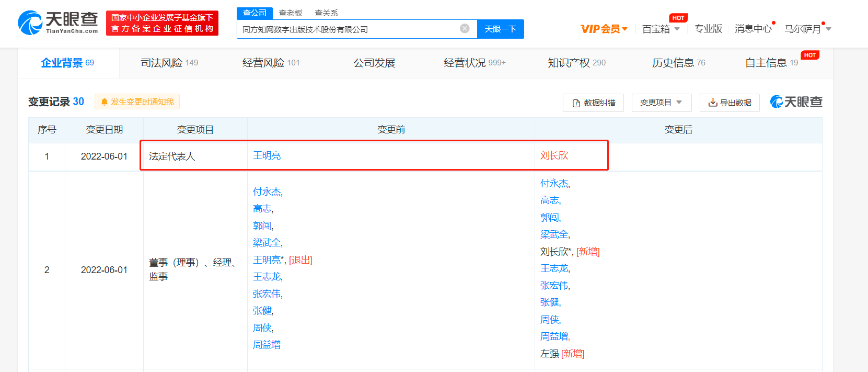Open the 司法风险 tab
This screenshot has height=372, width=868.
[x=169, y=63]
